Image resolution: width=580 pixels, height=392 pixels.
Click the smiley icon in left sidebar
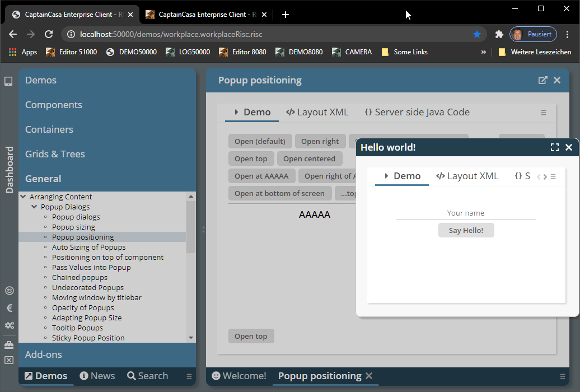[9, 291]
